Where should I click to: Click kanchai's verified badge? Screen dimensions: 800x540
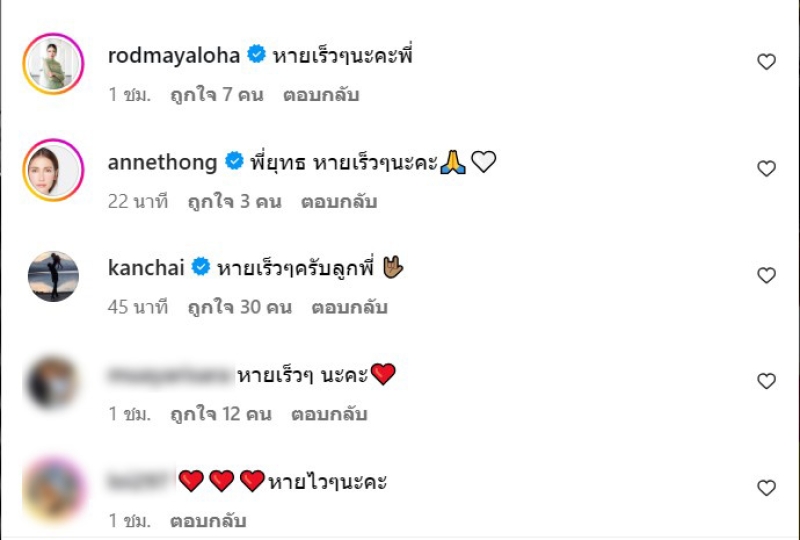point(201,267)
